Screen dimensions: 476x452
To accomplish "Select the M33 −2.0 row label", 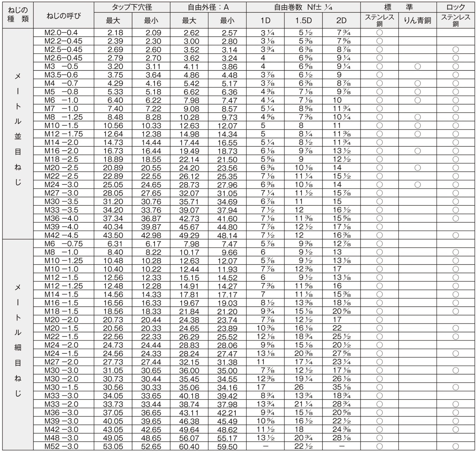I will [x=61, y=404].
